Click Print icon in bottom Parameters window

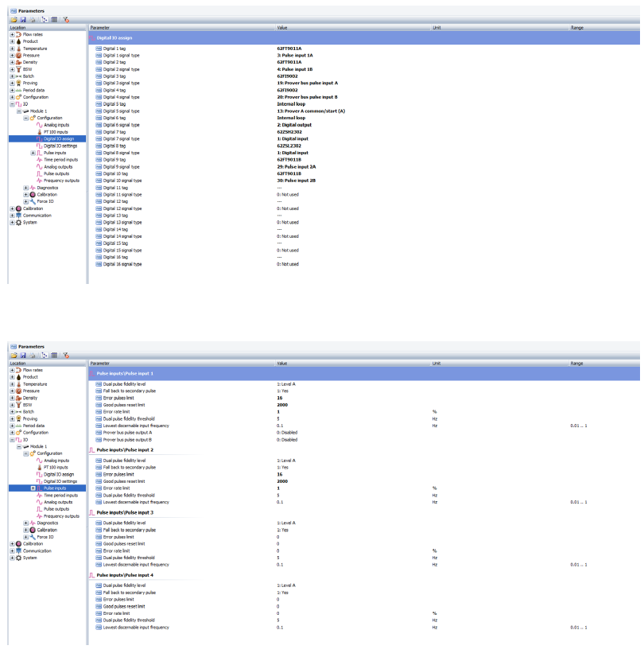coord(33,356)
